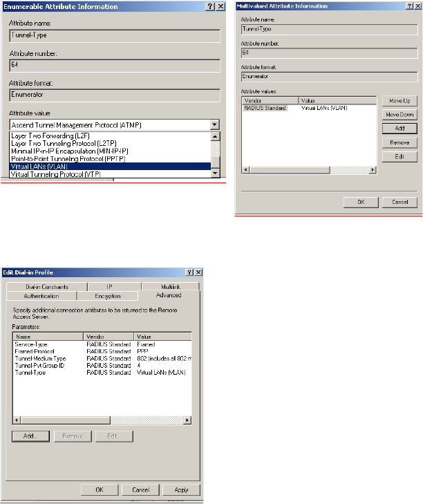Click help icon in Enumerable Attribute Information
423x504 pixels.
[210, 6]
